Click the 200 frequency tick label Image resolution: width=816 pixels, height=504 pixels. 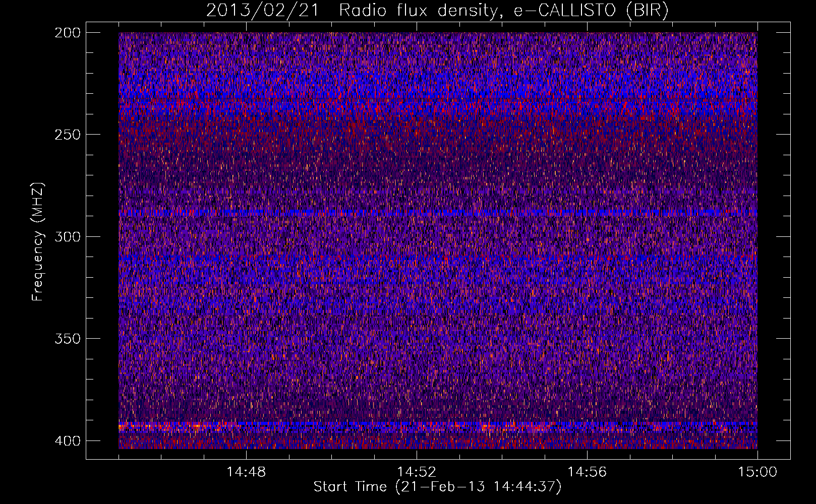[x=67, y=33]
